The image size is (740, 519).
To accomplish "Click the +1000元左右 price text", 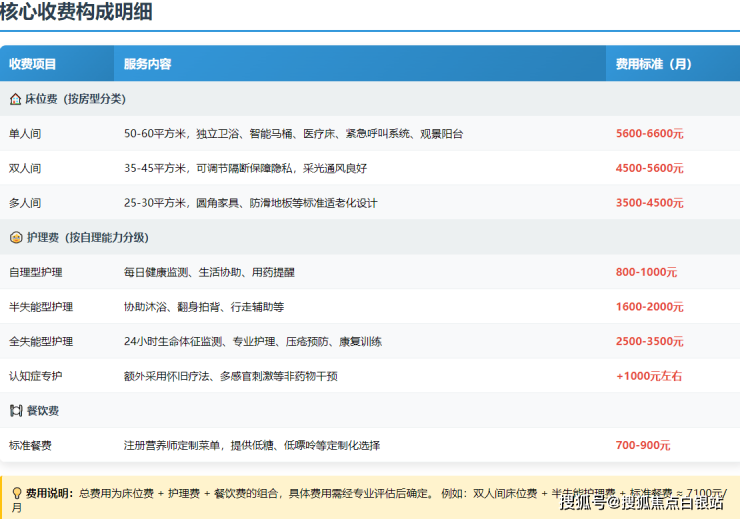I will point(649,376).
